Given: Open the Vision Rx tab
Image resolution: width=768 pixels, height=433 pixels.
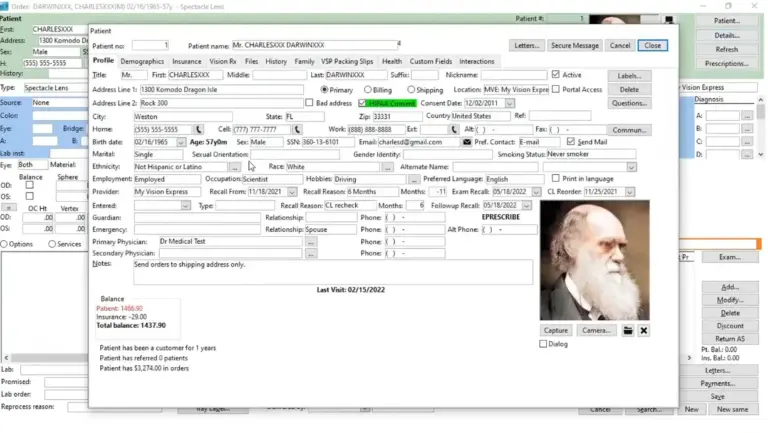Looking at the screenshot, I should pos(223,61).
